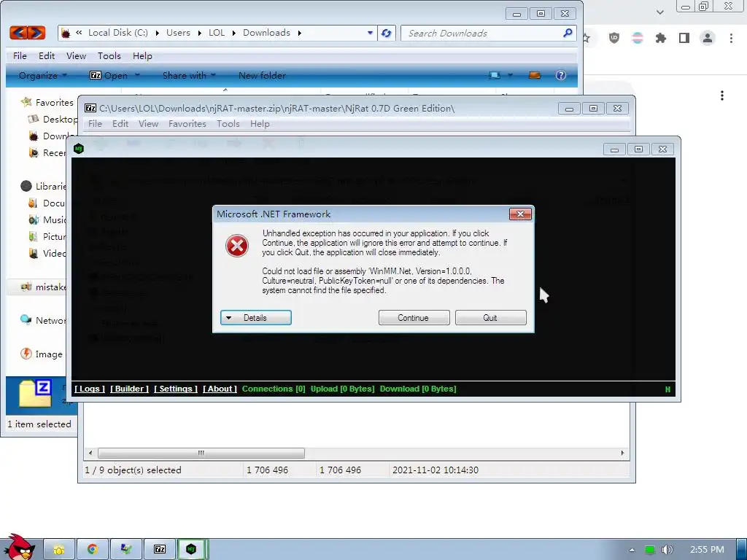Close the .NET Framework dialog
The height and width of the screenshot is (560, 747).
tap(520, 214)
